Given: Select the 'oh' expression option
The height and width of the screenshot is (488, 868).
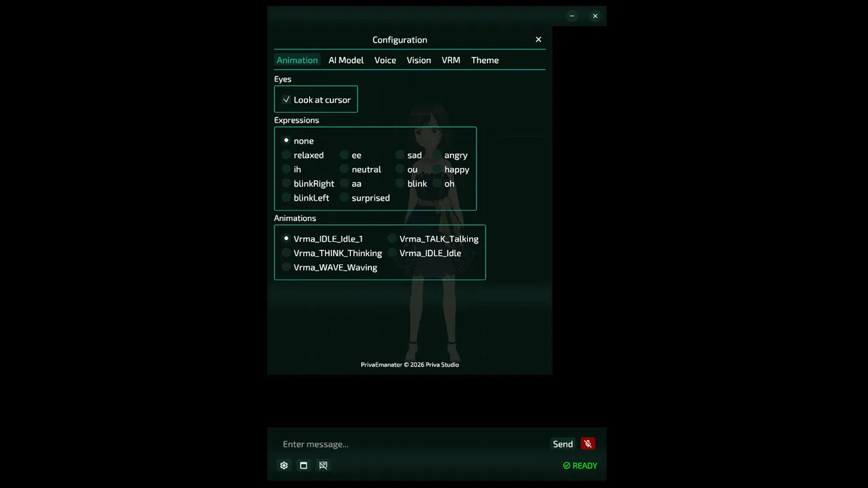Looking at the screenshot, I should [437, 183].
